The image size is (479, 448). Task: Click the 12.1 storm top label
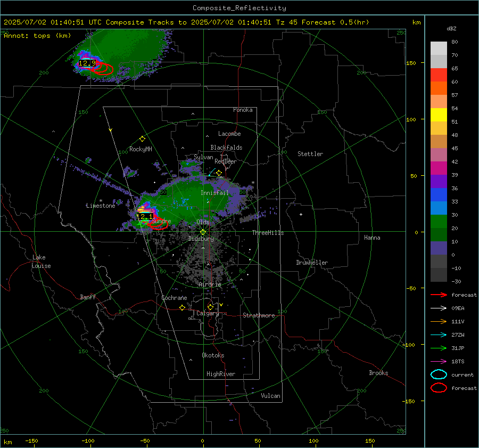[144, 216]
